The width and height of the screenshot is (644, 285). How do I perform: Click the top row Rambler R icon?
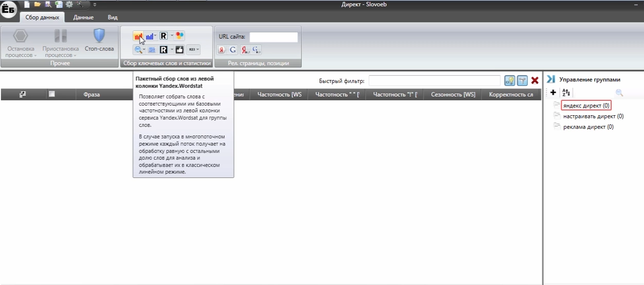[x=164, y=36]
